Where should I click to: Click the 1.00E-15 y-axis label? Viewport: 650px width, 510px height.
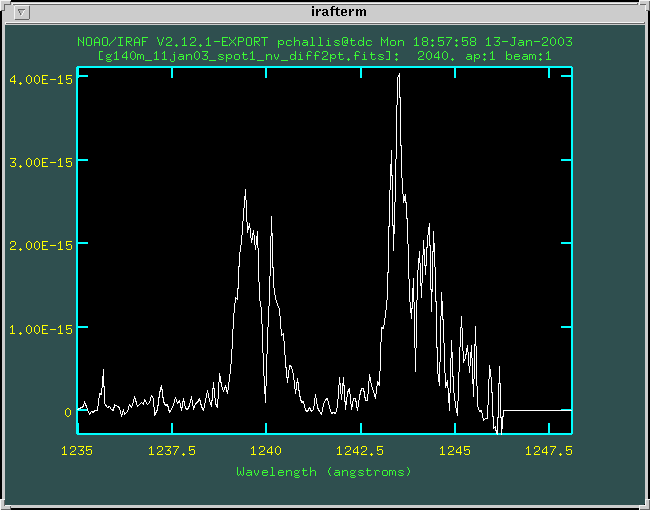click(41, 330)
